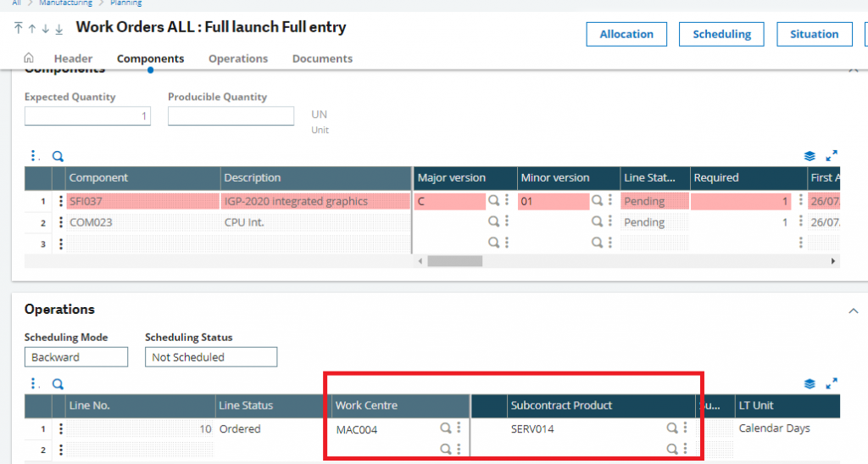The image size is (868, 464).
Task: Switch to the Documents tab
Action: (x=322, y=59)
